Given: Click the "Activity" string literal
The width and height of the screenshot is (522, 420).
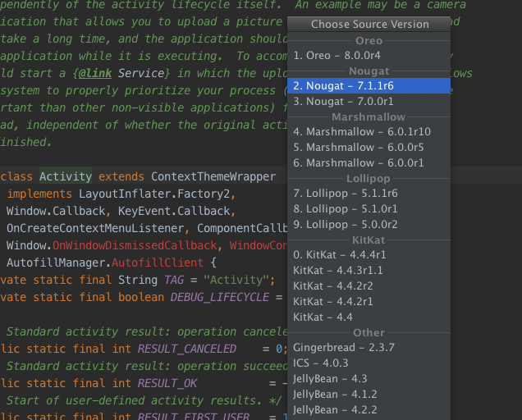Looking at the screenshot, I should (236, 281).
